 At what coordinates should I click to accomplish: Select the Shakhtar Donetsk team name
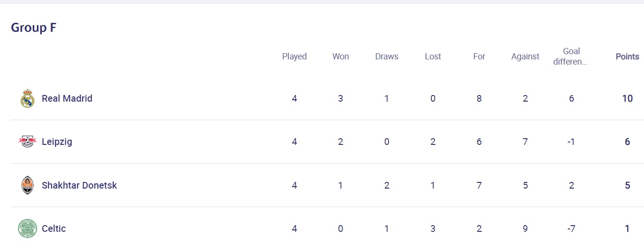pos(79,185)
